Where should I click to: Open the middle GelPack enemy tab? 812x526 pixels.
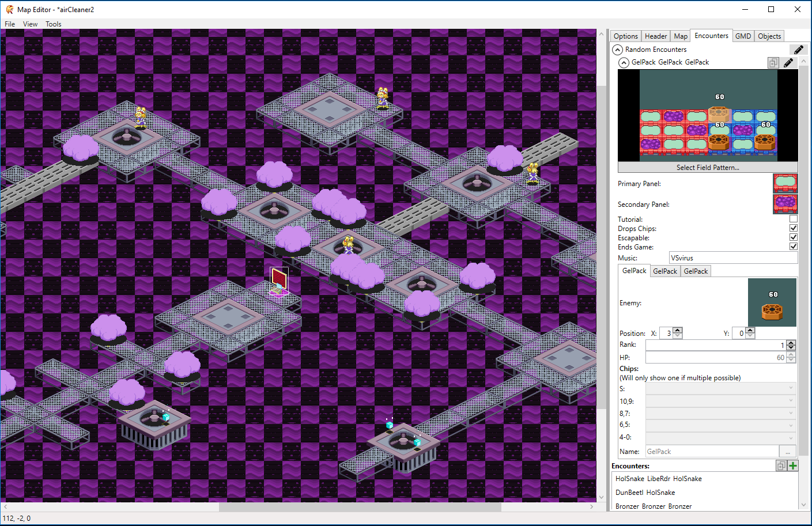[665, 271]
